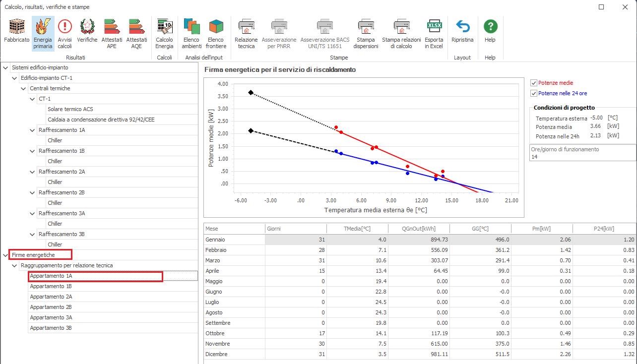Collapse the Firme energetiche node
This screenshot has height=364, width=637.
(x=5, y=255)
